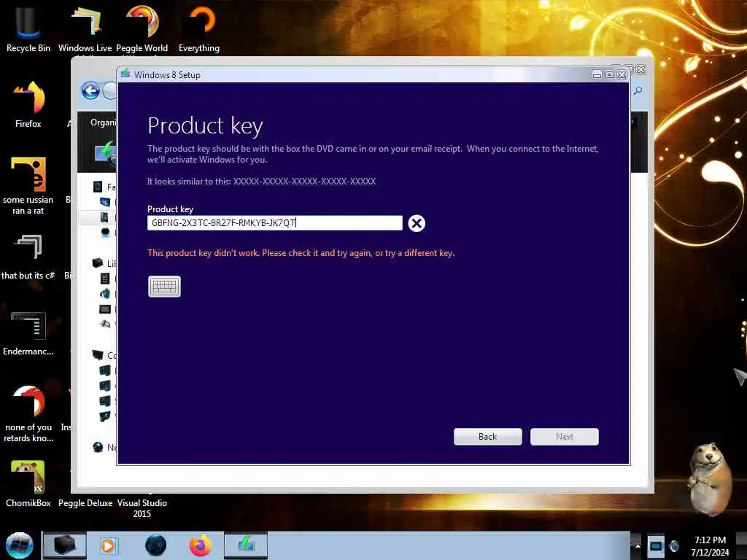Select the Visual Studio 2015 desktop shortcut
Image resolution: width=747 pixels, height=560 pixels.
pos(142,507)
